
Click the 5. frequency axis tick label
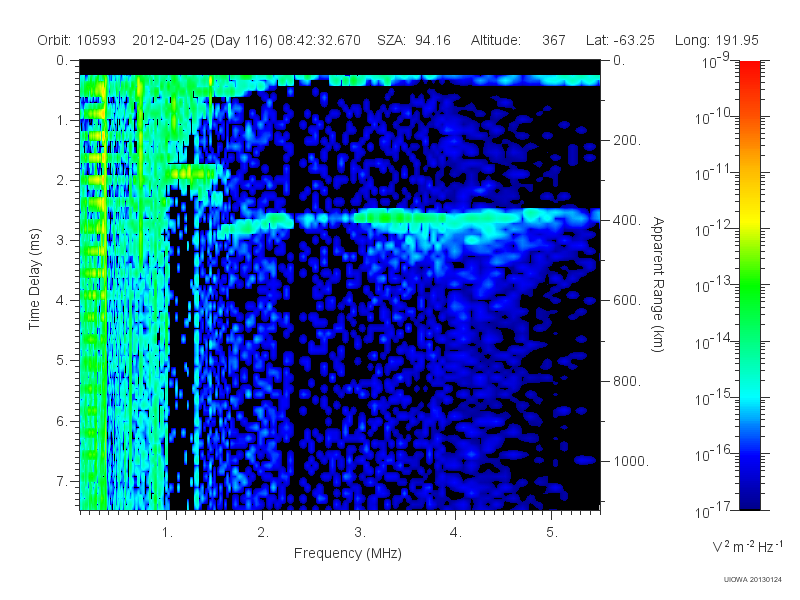552,532
